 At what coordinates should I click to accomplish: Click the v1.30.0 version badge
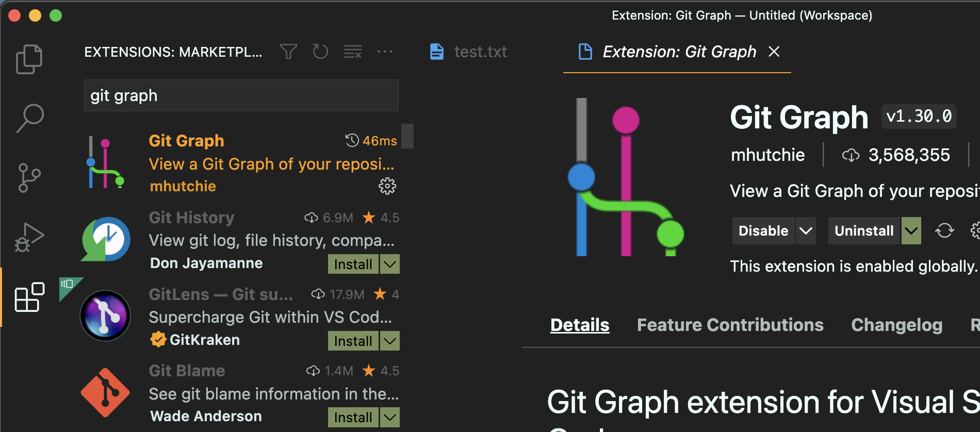pos(919,117)
